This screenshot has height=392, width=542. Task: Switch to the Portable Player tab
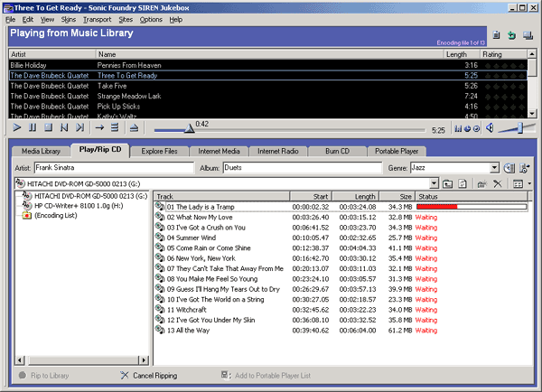pos(397,152)
